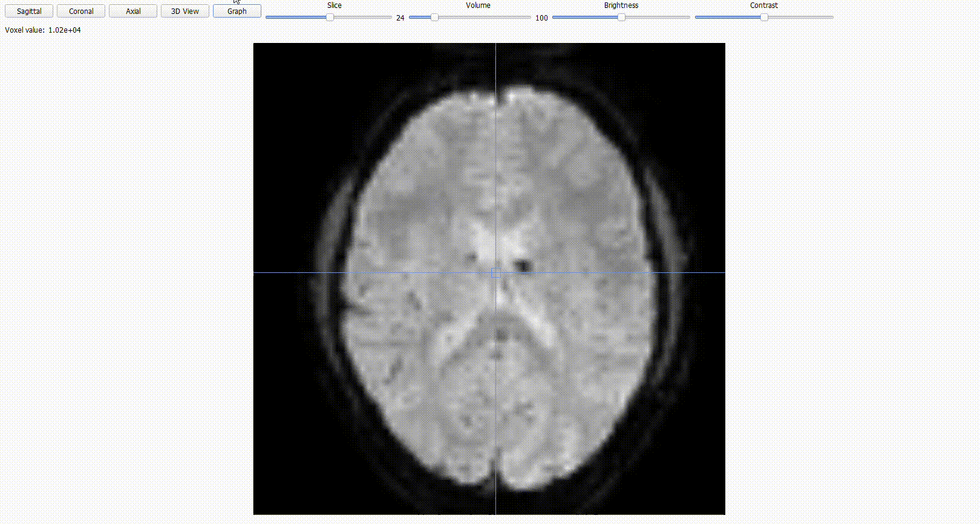Image resolution: width=980 pixels, height=524 pixels.
Task: Click the Slice slider handle
Action: 330,18
